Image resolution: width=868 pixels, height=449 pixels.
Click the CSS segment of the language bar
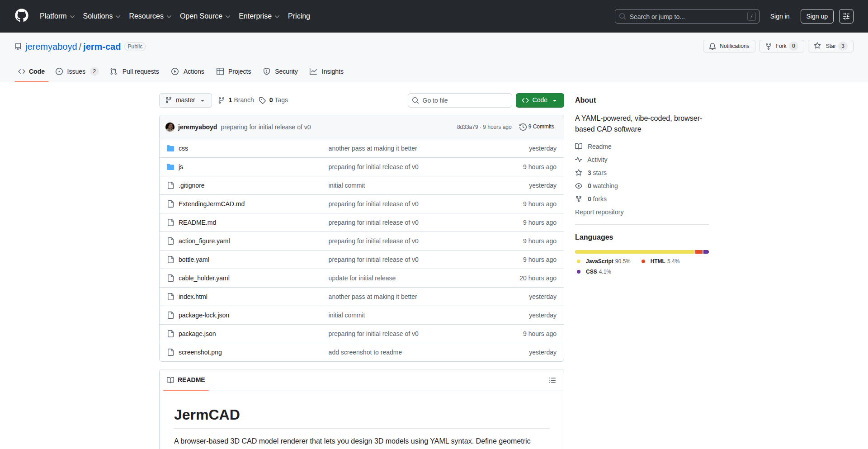click(706, 252)
